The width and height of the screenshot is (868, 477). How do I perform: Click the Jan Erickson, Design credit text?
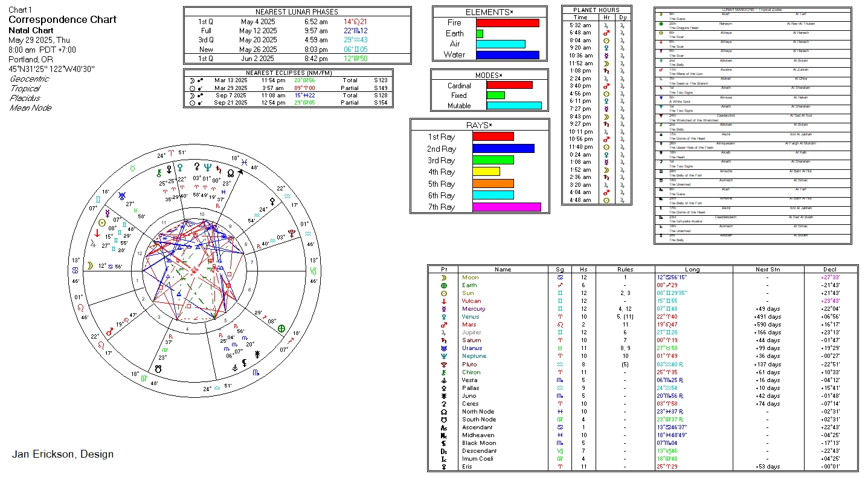click(x=63, y=455)
